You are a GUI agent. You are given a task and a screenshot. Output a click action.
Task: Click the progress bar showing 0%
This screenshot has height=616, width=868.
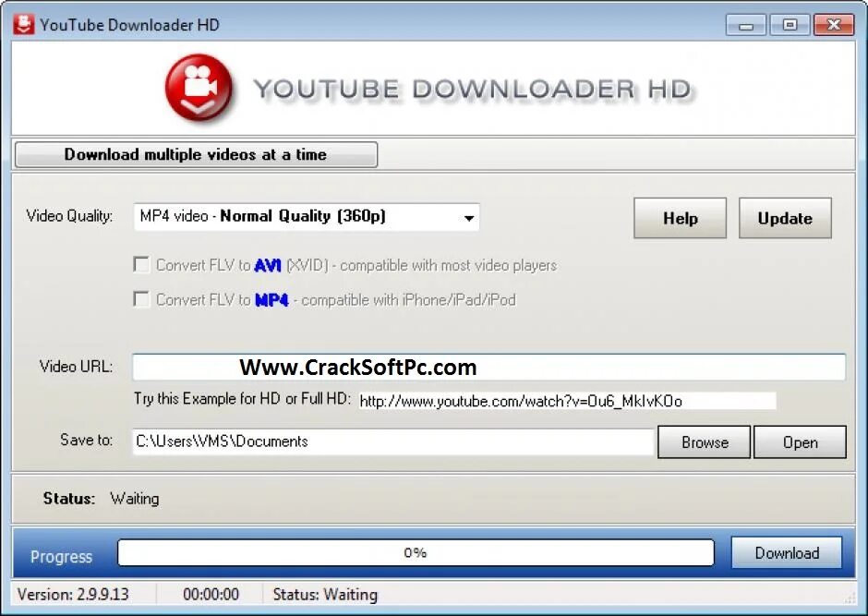pos(416,553)
